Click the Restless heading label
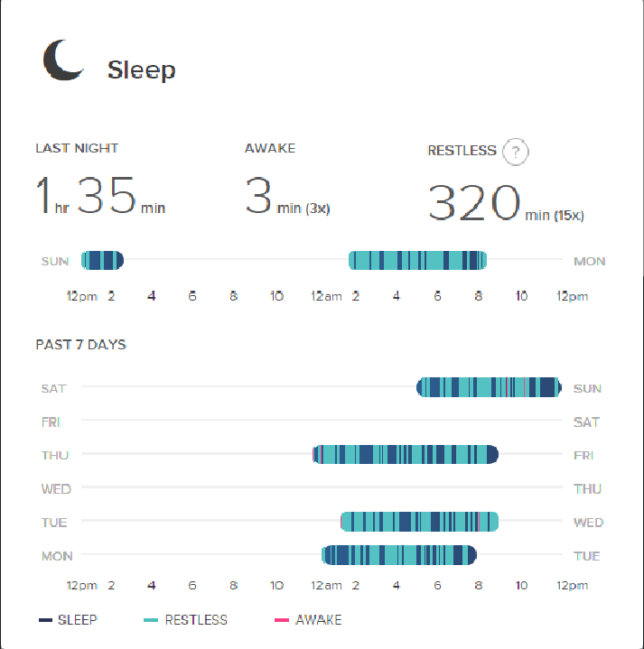This screenshot has height=649, width=644. [x=462, y=151]
